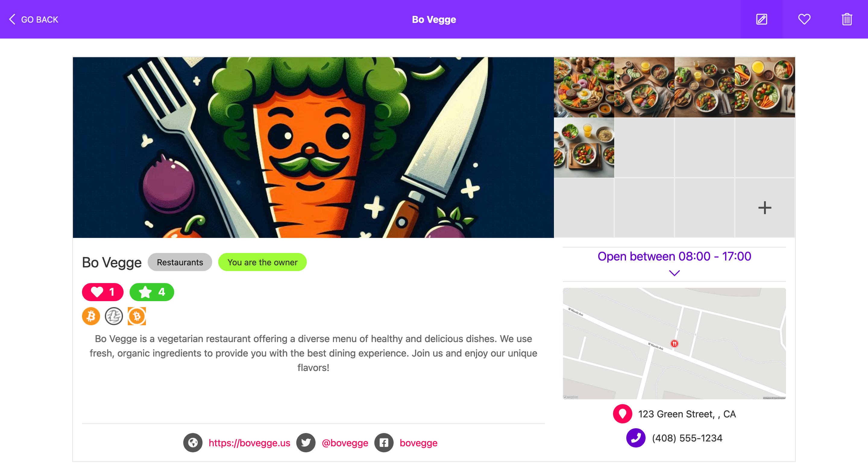Expand opening hours with the chevron
The image size is (868, 474).
(x=674, y=273)
